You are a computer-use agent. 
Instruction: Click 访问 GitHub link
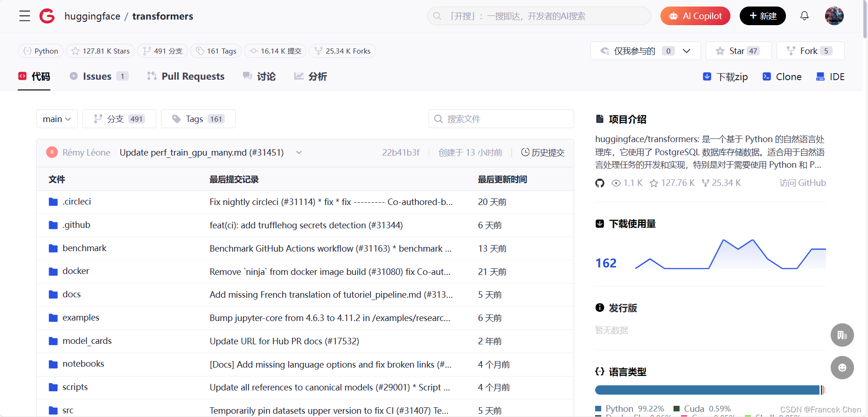point(803,183)
